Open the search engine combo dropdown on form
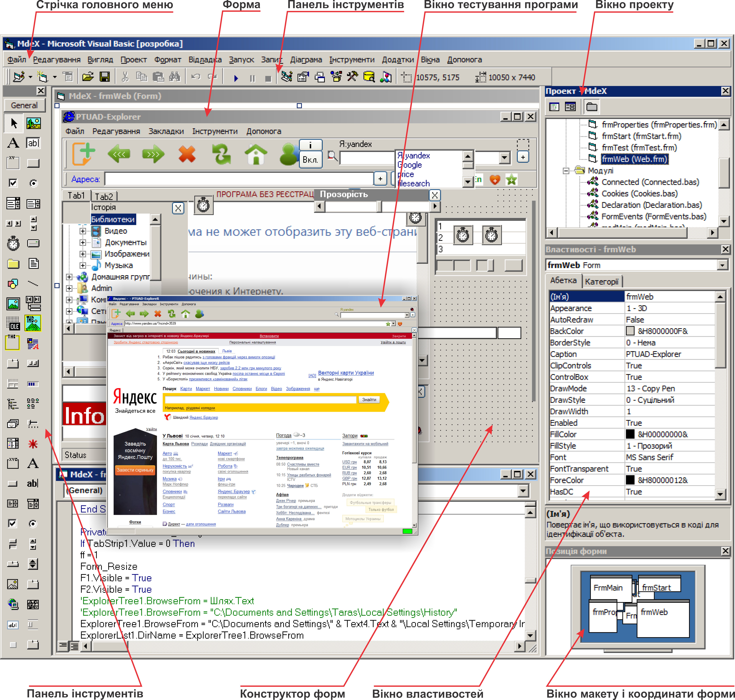735x700 pixels. pyautogui.click(x=505, y=158)
